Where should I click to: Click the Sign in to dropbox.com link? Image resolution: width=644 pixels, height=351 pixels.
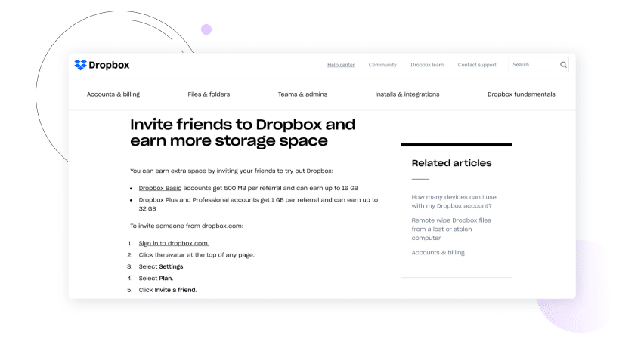(x=174, y=243)
